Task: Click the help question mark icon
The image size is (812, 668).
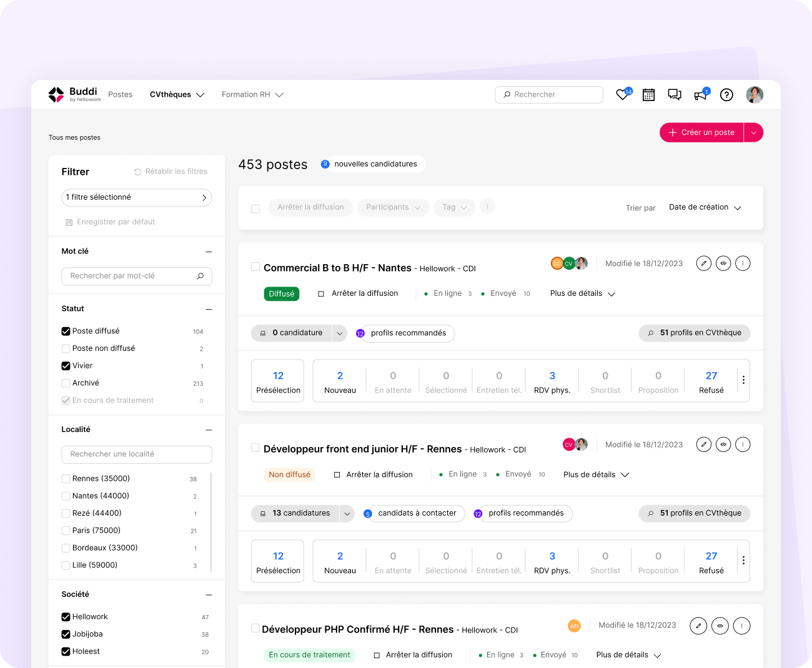Action: click(726, 95)
